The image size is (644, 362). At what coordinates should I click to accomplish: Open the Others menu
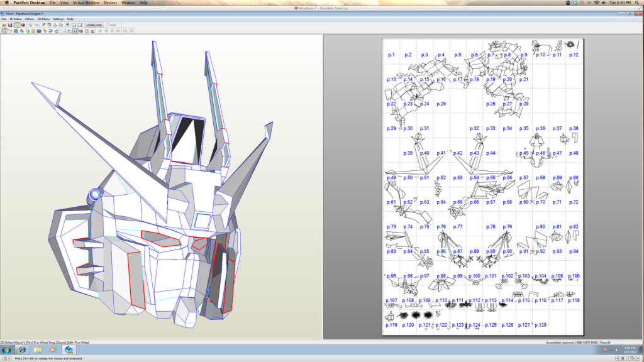tap(30, 19)
